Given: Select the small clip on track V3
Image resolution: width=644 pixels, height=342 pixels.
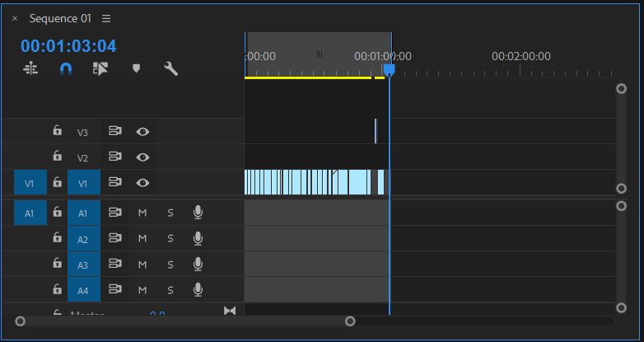Looking at the screenshot, I should pyautogui.click(x=376, y=131).
